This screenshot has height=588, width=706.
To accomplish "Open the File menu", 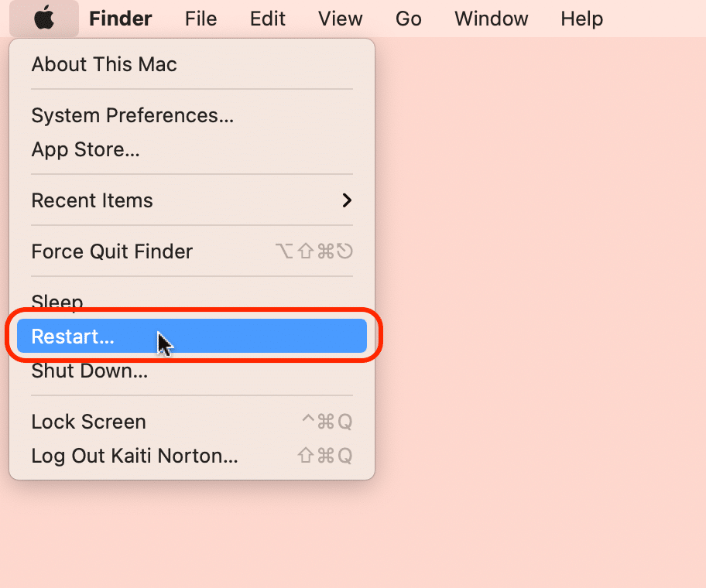I will [200, 19].
